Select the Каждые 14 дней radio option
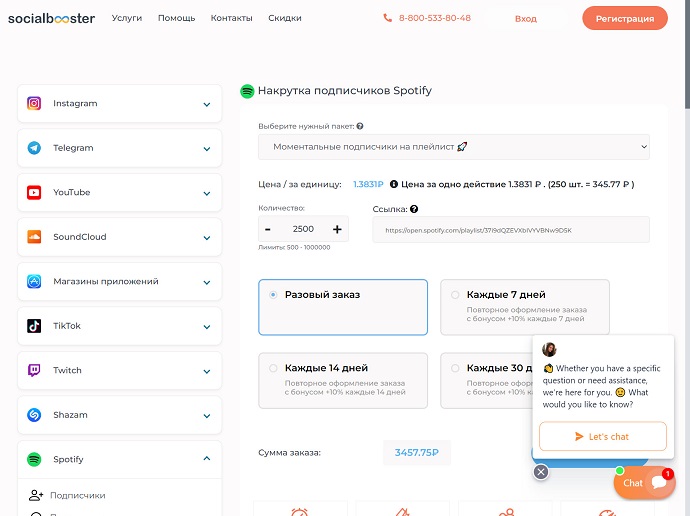This screenshot has height=516, width=690. [x=273, y=368]
